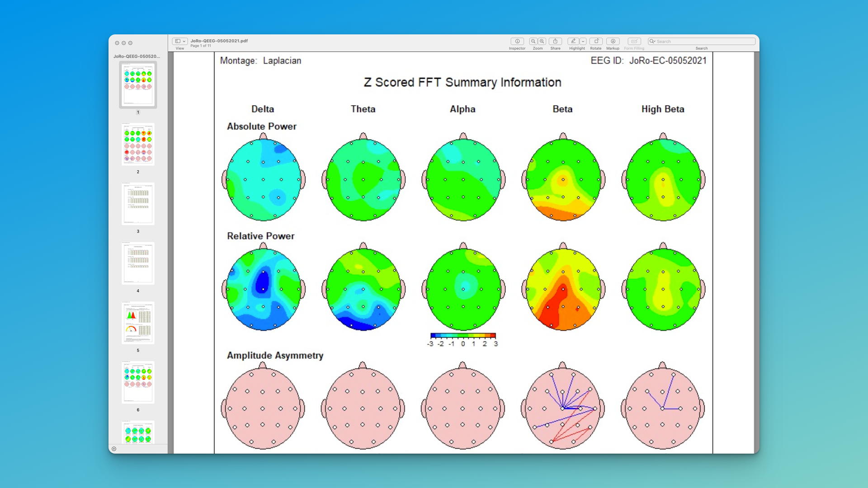Show the Markup toolbar
This screenshot has height=488, width=868.
coord(613,41)
